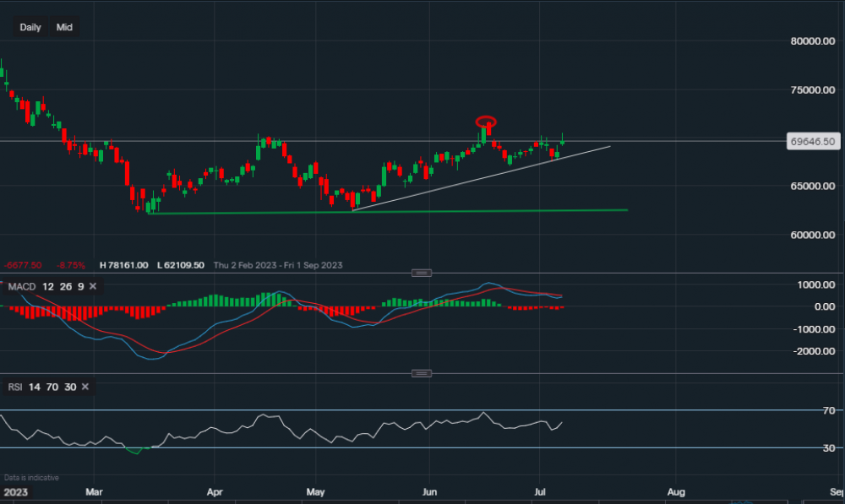Remove the RSI indicator with its X

(85, 387)
